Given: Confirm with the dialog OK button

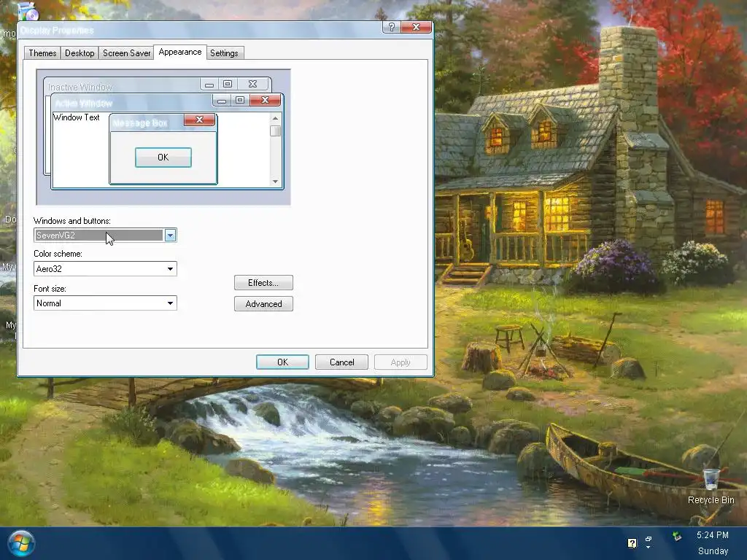Looking at the screenshot, I should pyautogui.click(x=282, y=362).
